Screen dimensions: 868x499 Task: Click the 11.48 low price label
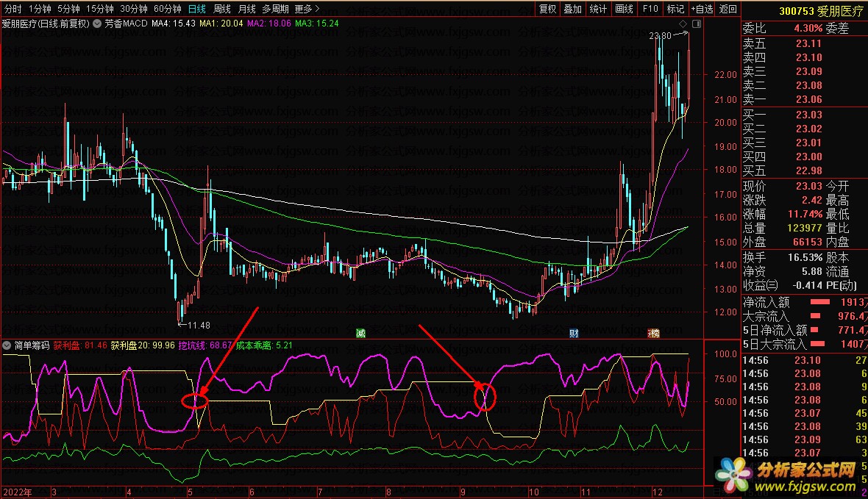tap(199, 326)
